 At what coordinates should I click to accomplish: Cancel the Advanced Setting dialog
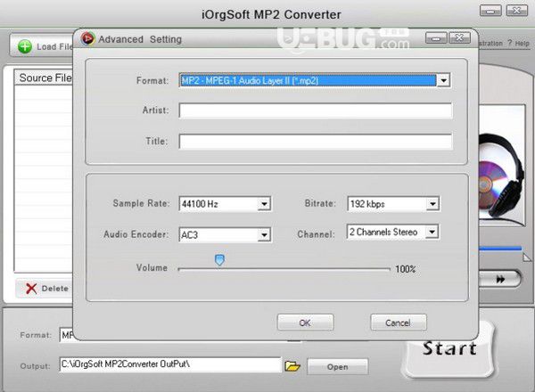(x=399, y=323)
